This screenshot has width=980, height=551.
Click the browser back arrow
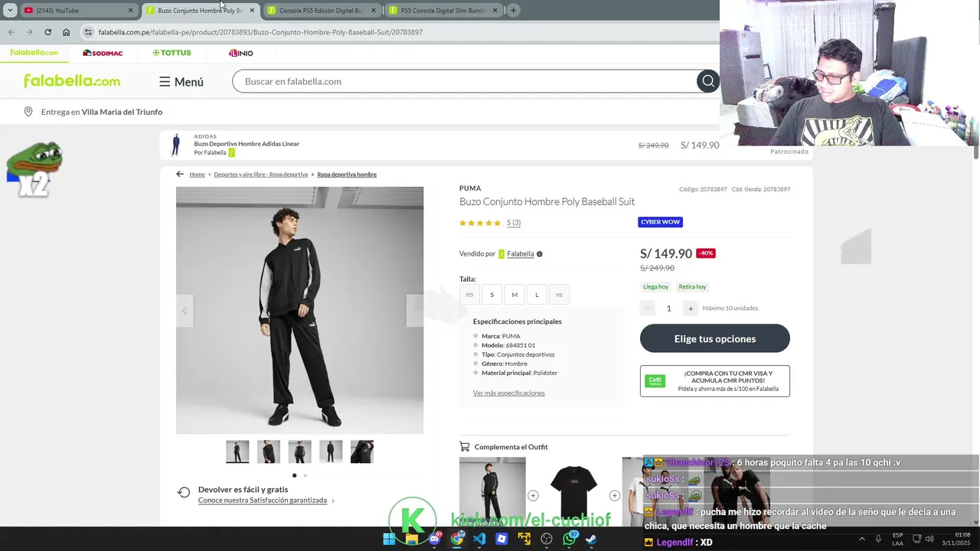point(11,32)
